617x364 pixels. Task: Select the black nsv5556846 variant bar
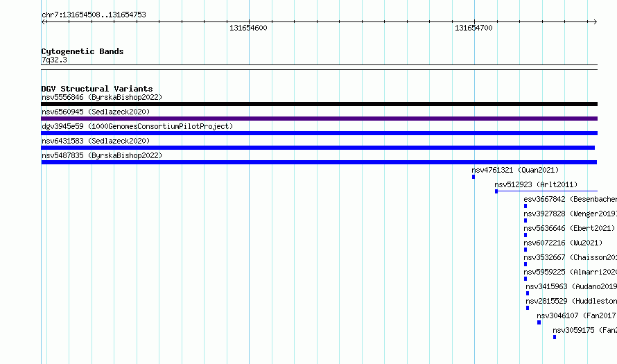[x=319, y=104]
